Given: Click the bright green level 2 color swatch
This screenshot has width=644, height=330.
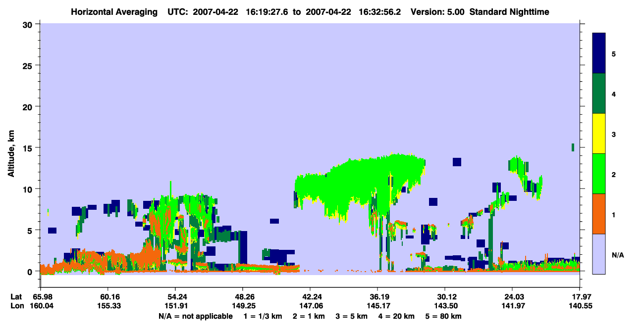Looking at the screenshot, I should point(599,174).
